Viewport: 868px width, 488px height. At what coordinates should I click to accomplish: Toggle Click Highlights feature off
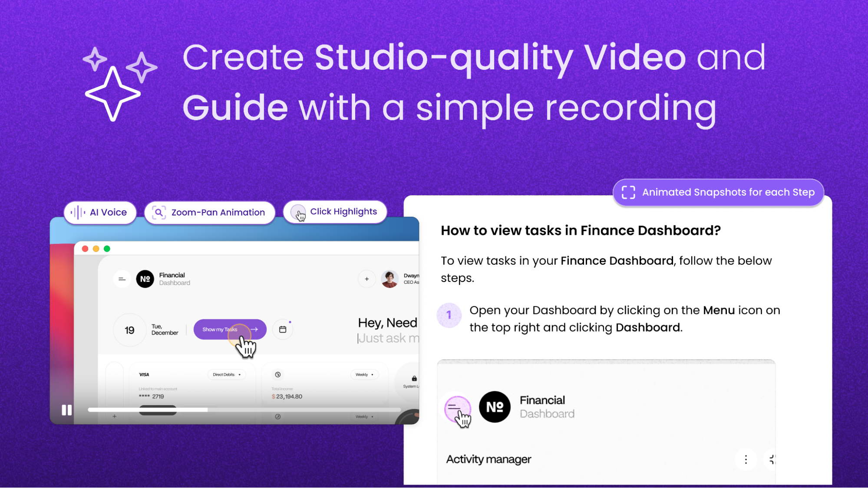335,212
